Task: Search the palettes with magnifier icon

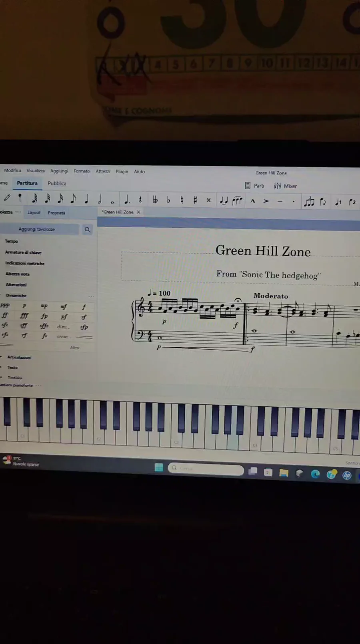Action: [87, 230]
